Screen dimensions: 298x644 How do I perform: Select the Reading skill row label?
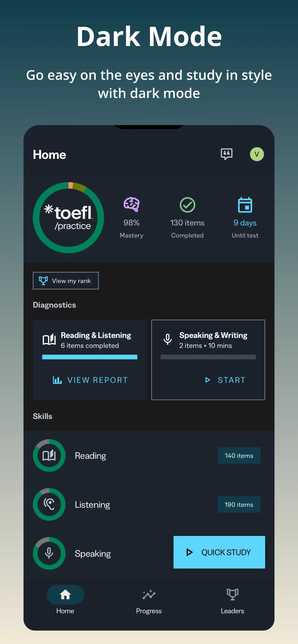click(90, 456)
